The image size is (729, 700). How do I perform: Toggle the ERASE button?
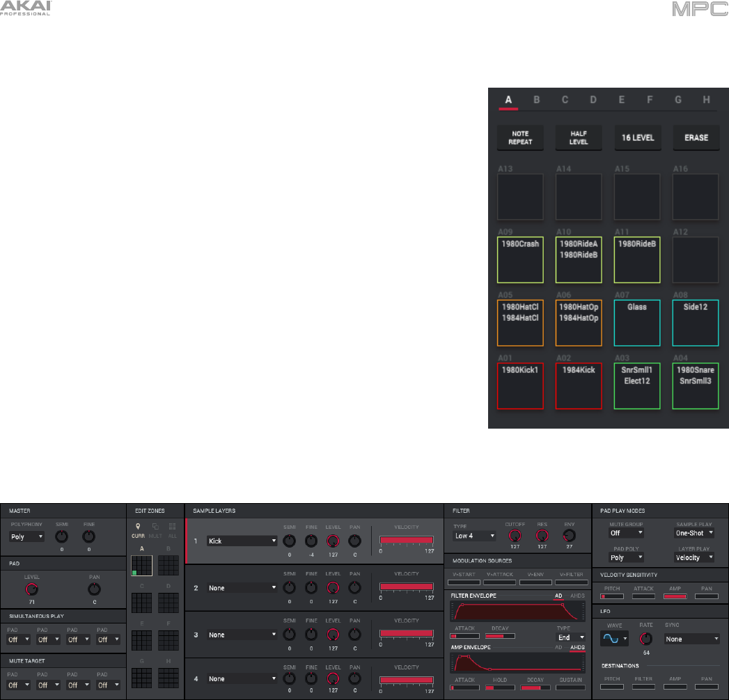[696, 138]
